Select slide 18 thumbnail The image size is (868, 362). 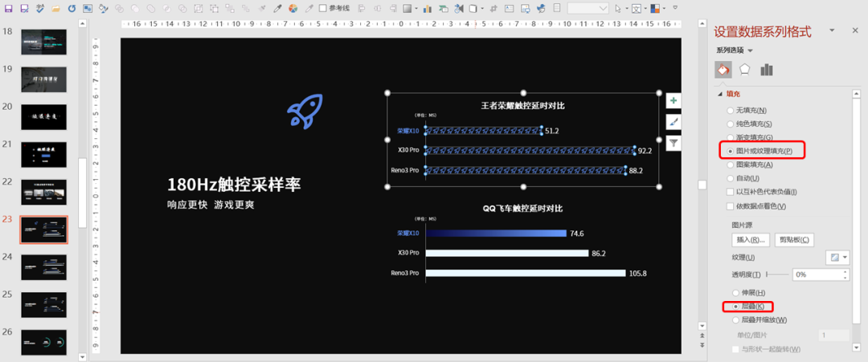[x=43, y=42]
